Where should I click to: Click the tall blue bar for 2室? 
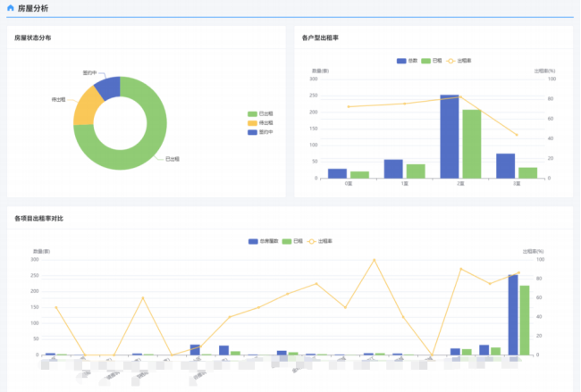(449, 136)
